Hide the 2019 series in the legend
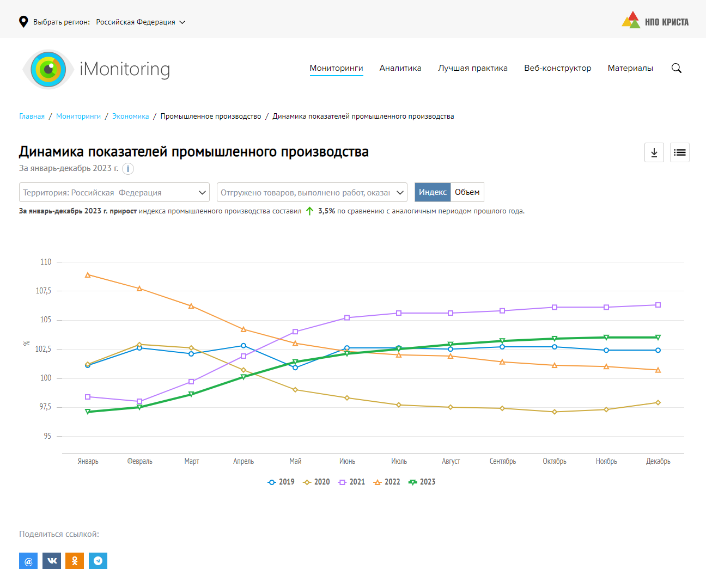The image size is (706, 588). pyautogui.click(x=281, y=482)
